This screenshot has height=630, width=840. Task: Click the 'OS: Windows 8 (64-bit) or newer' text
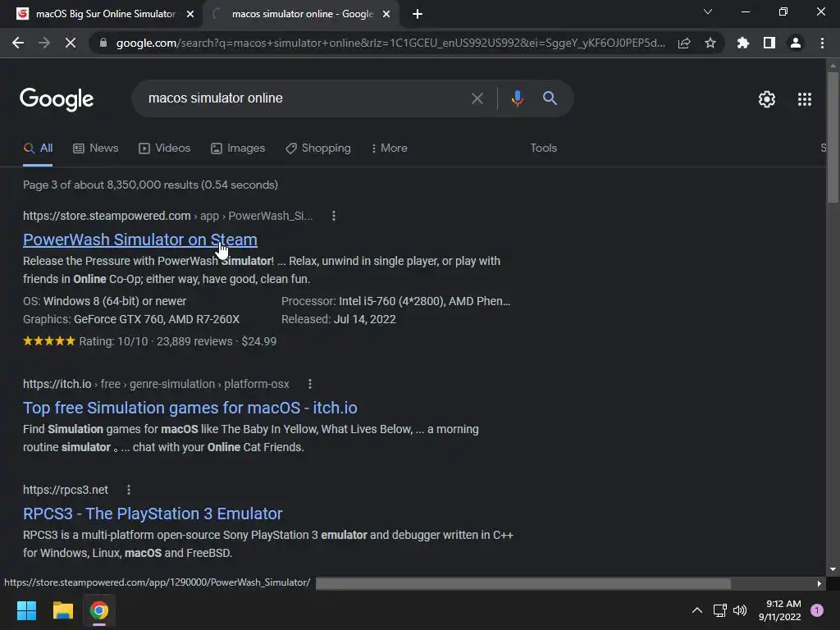(104, 301)
